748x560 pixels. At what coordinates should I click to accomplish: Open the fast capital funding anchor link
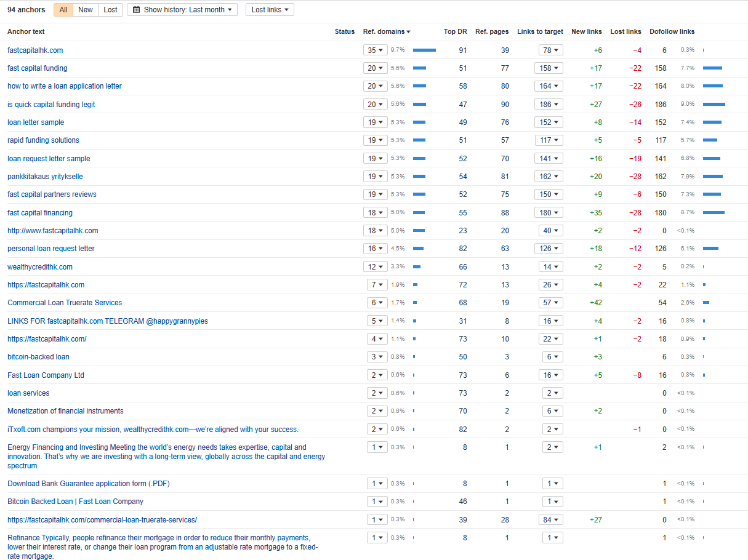pyautogui.click(x=38, y=68)
